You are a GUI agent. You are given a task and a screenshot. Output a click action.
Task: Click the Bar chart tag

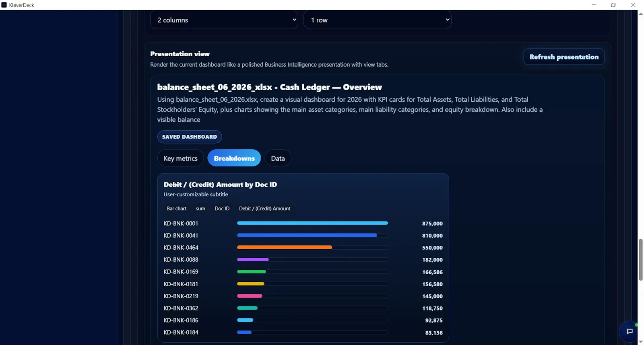[x=177, y=209]
